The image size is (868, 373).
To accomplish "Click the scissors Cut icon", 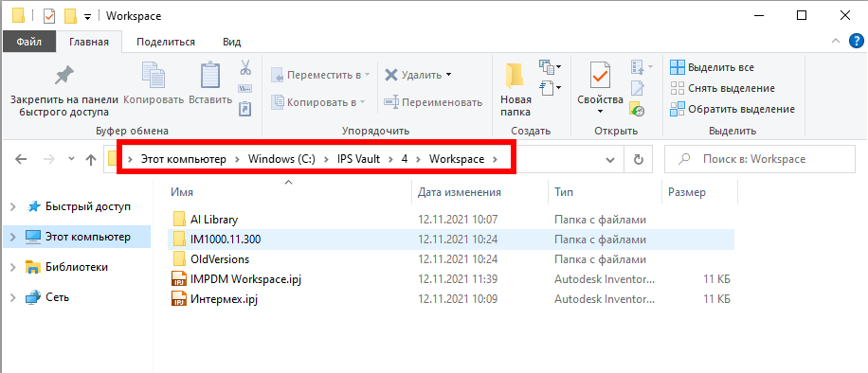I will [x=245, y=68].
